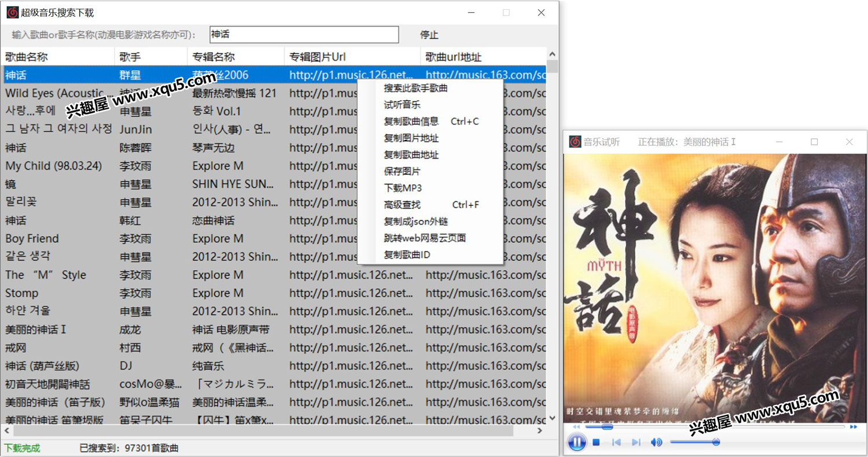This screenshot has width=868, height=457.
Task: Select the song The “M” Style
Action: [46, 275]
